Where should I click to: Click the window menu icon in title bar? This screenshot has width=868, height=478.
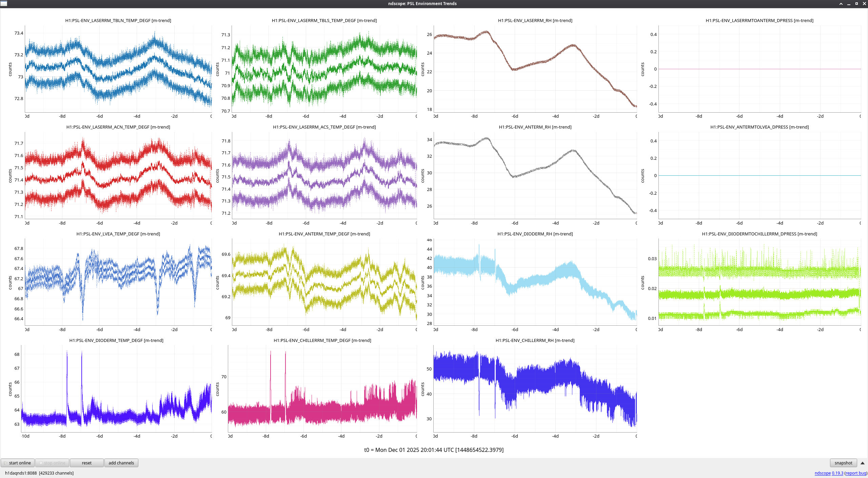coord(4,3)
